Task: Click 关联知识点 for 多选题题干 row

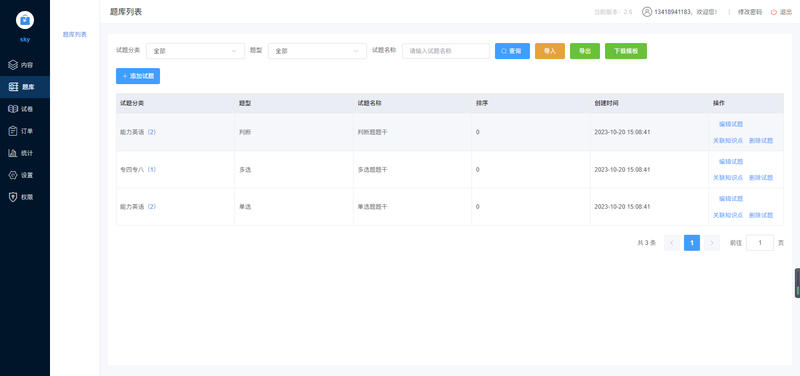Action: [x=728, y=178]
